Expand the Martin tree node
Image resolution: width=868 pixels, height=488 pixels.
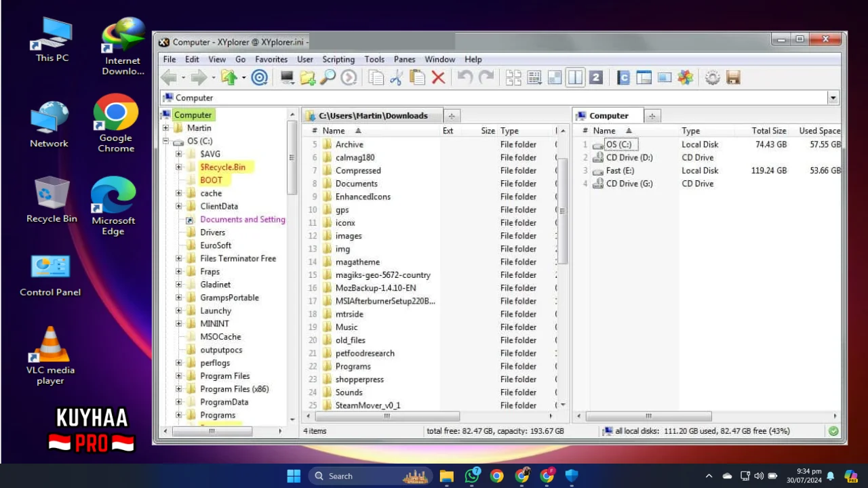coord(165,128)
